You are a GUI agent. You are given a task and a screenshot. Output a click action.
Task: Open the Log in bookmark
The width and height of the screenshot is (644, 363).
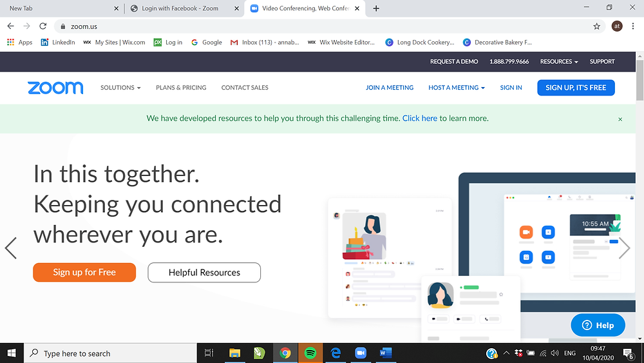(168, 42)
